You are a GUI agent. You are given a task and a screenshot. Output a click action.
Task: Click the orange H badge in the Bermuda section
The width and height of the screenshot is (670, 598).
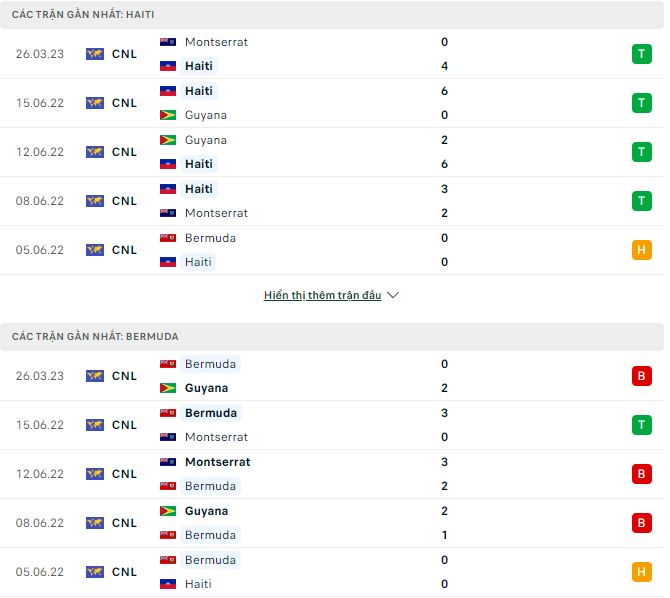641,572
